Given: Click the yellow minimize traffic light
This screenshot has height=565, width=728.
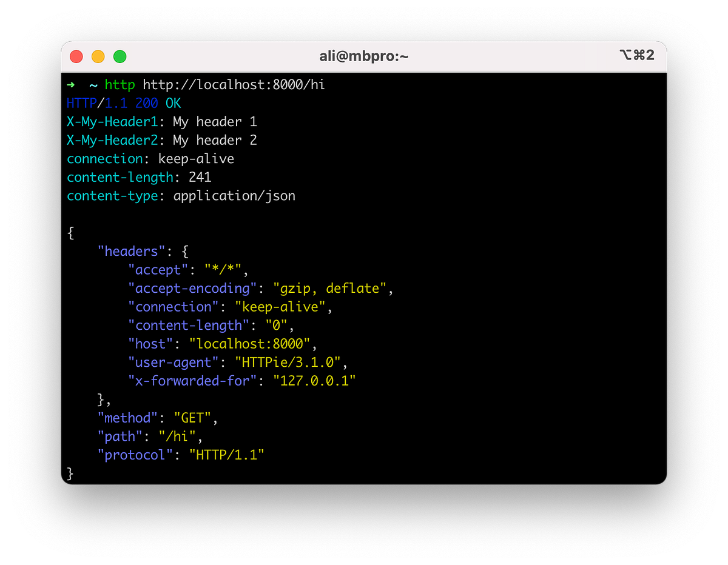Looking at the screenshot, I should pyautogui.click(x=98, y=56).
